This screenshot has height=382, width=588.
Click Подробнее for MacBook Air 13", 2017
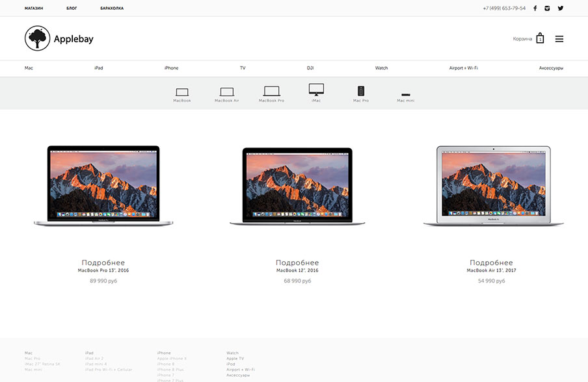tap(491, 262)
